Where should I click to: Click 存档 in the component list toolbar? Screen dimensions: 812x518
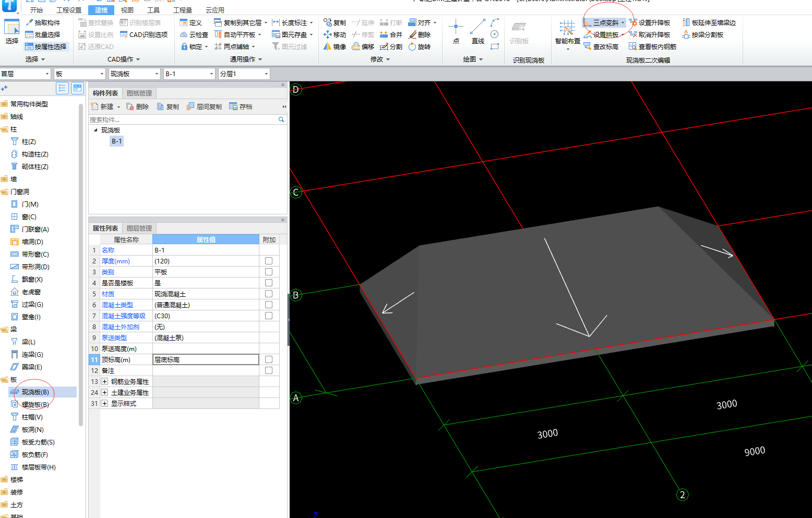point(241,106)
